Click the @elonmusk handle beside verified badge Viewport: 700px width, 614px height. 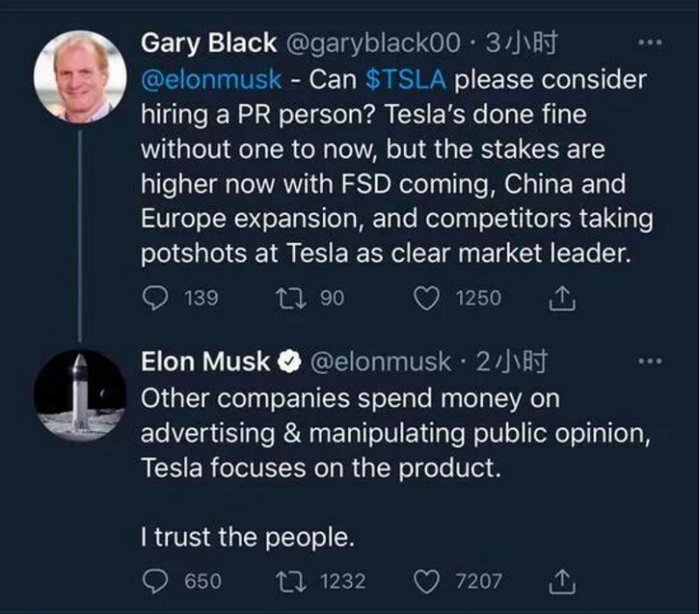(x=379, y=360)
